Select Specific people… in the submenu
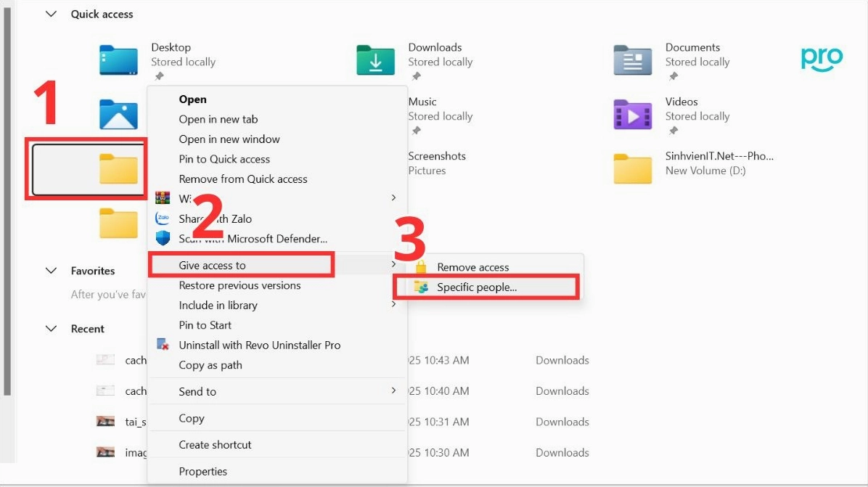 (477, 287)
